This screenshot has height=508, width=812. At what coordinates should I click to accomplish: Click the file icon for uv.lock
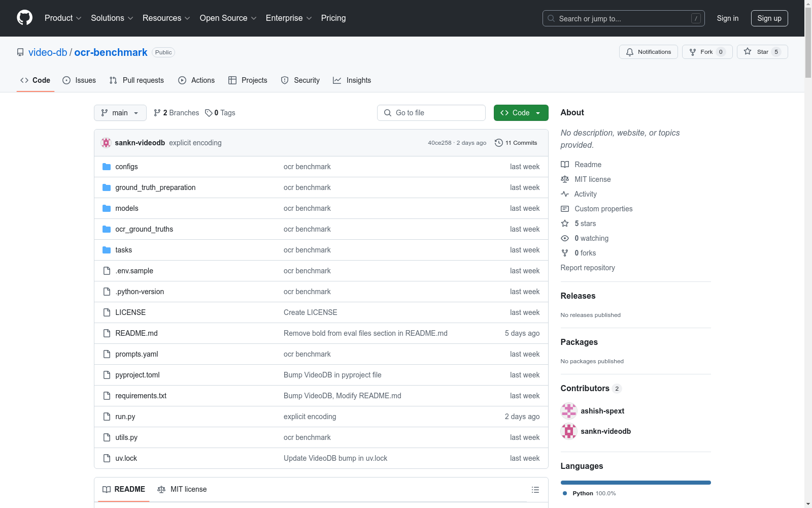click(107, 458)
